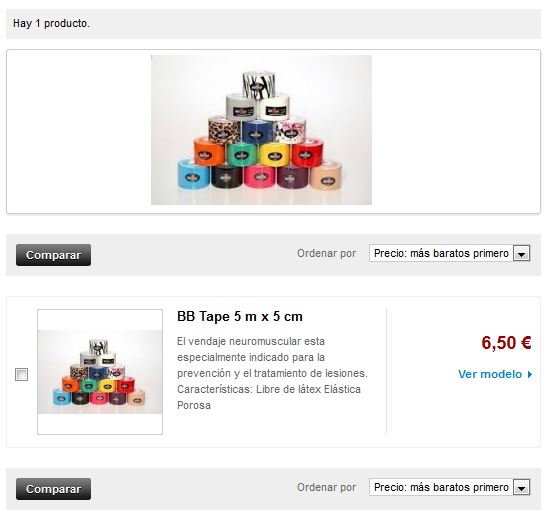
Task: Click the yellow tape roll in the banner
Action: [275, 154]
